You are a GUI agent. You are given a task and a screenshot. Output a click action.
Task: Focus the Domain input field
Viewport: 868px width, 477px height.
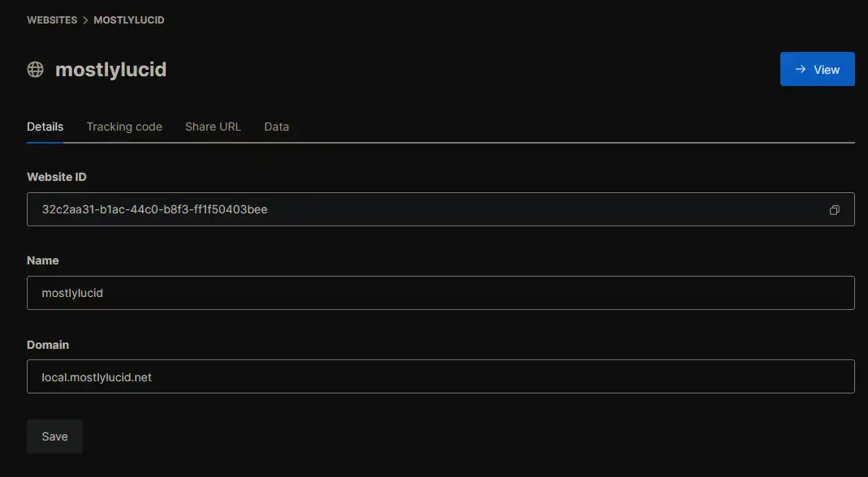tap(440, 377)
